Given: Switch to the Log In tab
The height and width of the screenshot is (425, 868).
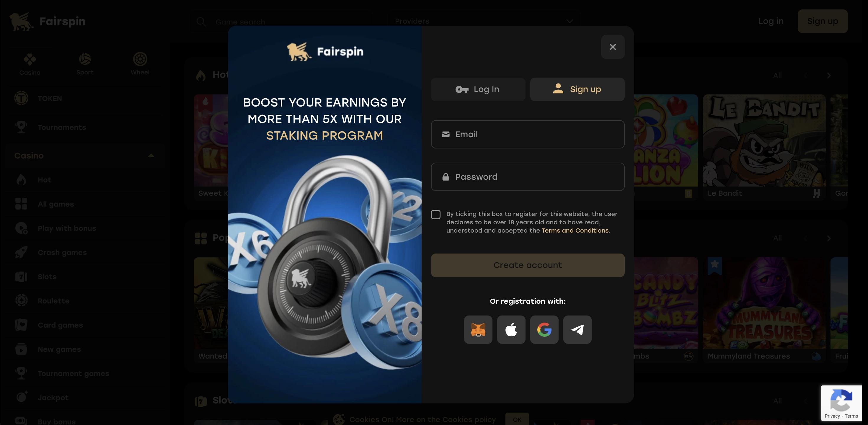Looking at the screenshot, I should point(478,89).
